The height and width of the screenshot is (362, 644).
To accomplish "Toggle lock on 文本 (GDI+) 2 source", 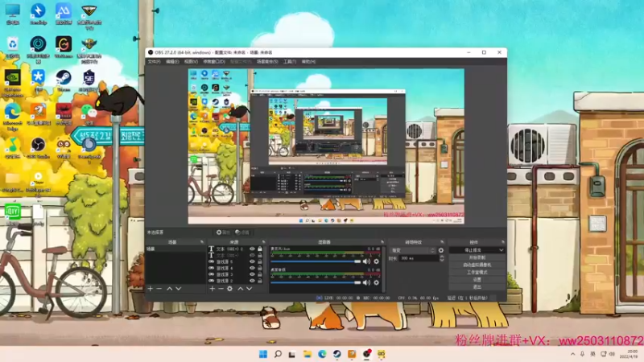I will coord(259,249).
